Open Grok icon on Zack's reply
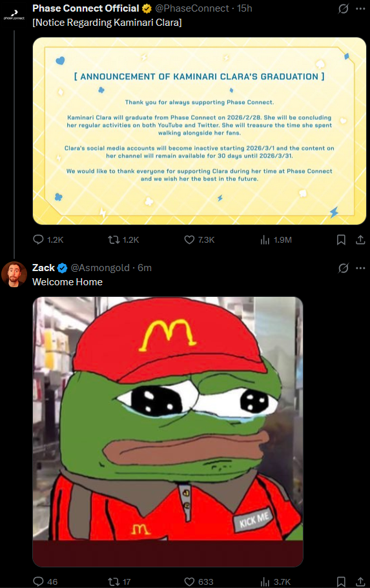370x588 pixels. 343,268
